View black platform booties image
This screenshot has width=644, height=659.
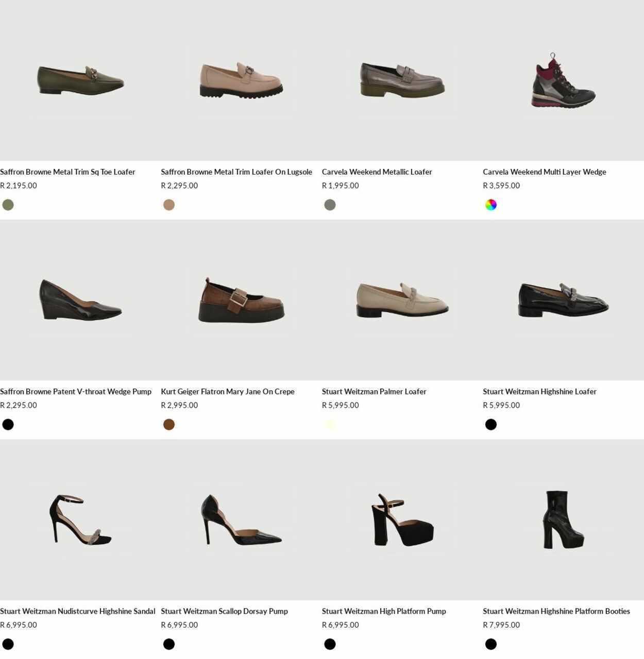(563, 520)
